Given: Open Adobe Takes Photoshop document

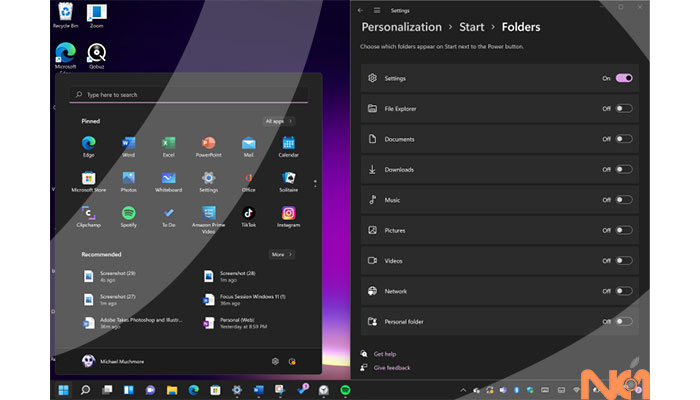Looking at the screenshot, I should click(x=133, y=323).
